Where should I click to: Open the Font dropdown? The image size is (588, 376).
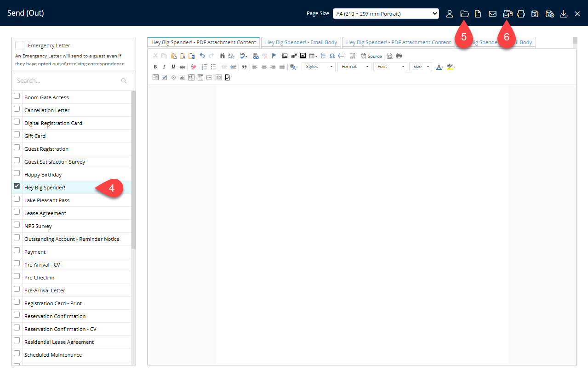[390, 67]
